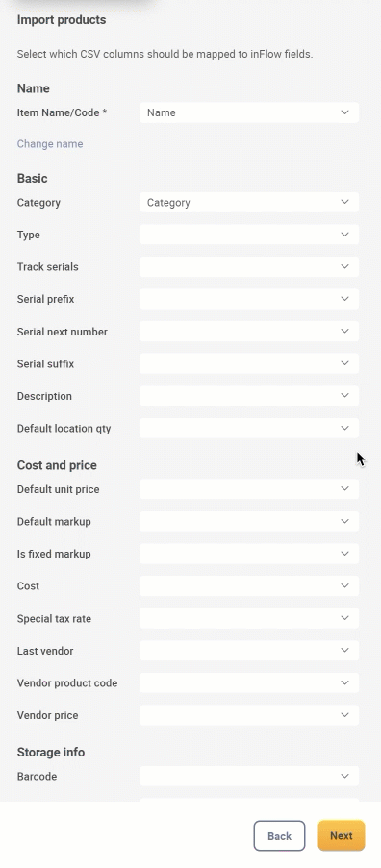Choose a column for Description
Viewport: 381px width, 868px height.
[x=249, y=396]
